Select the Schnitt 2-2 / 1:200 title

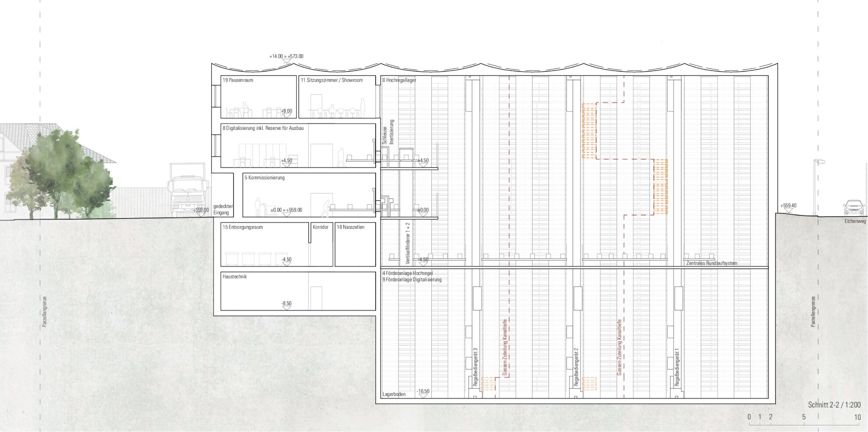point(834,405)
